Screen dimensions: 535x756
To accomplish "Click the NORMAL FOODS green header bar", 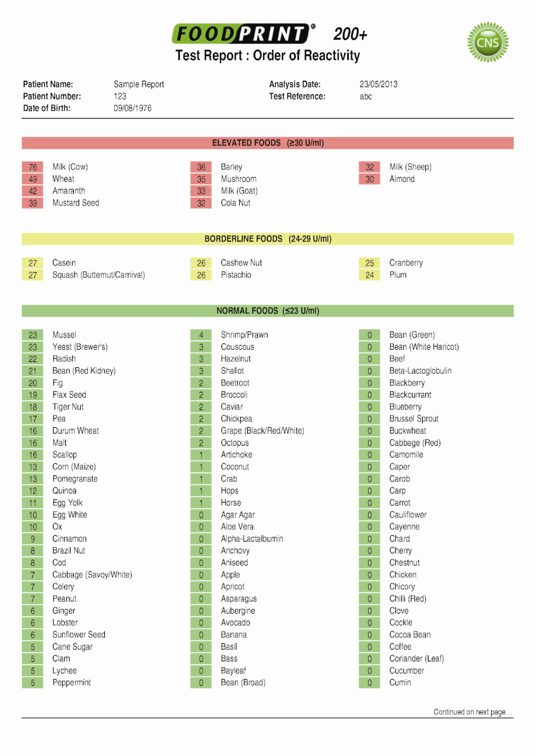I will click(x=267, y=311).
